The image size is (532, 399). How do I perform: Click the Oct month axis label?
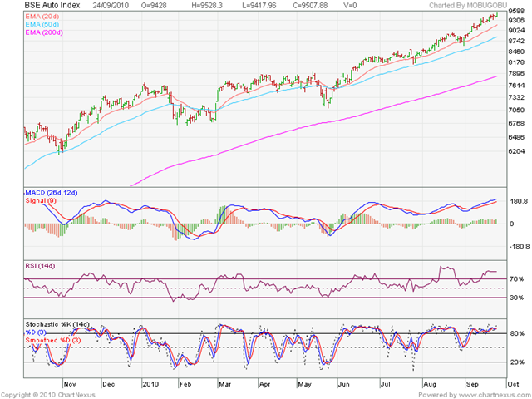[513, 384]
